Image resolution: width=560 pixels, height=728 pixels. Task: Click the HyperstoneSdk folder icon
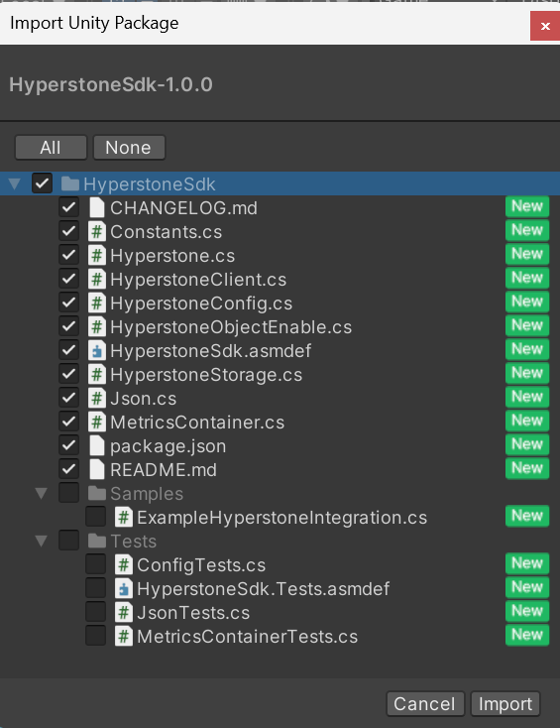[70, 183]
